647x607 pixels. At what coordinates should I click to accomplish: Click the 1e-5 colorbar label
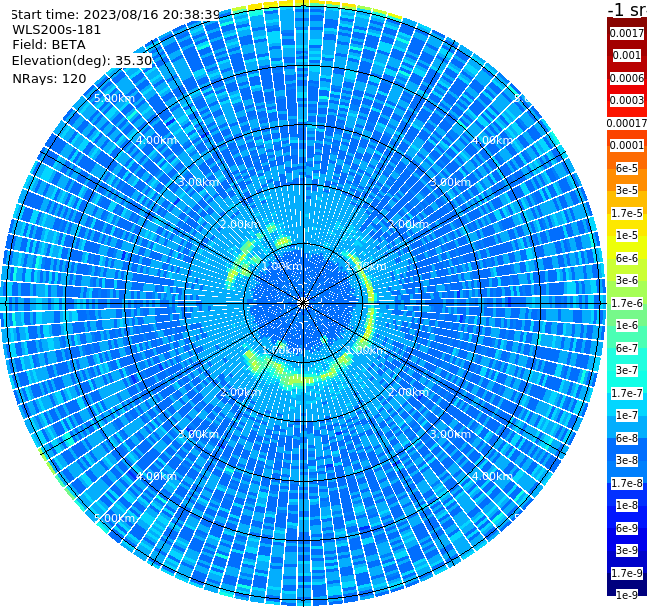(x=627, y=235)
